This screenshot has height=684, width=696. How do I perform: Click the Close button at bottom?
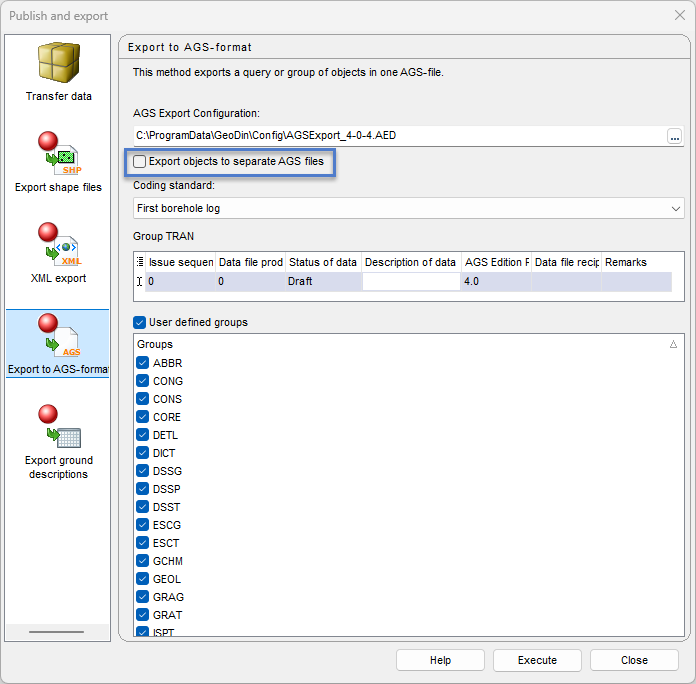point(634,660)
